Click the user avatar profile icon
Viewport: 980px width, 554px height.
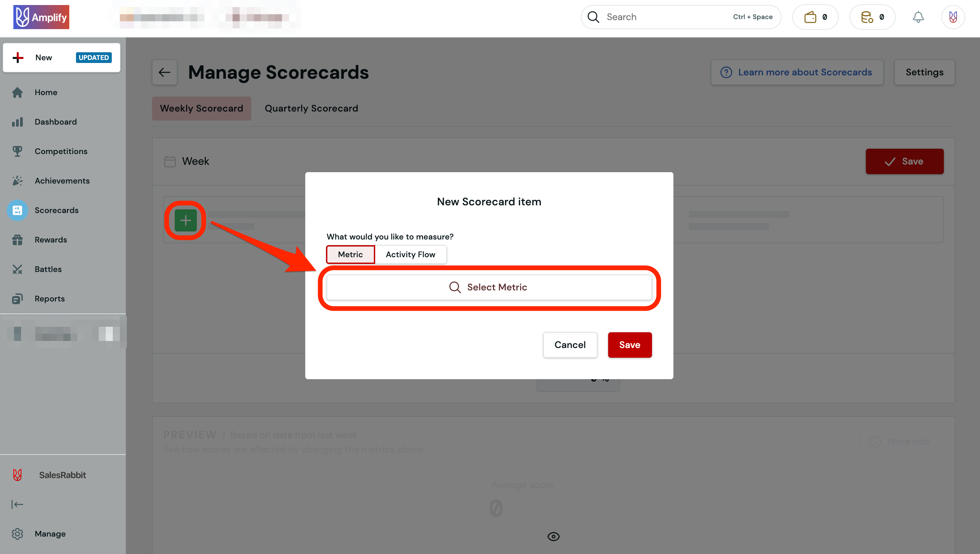point(953,17)
